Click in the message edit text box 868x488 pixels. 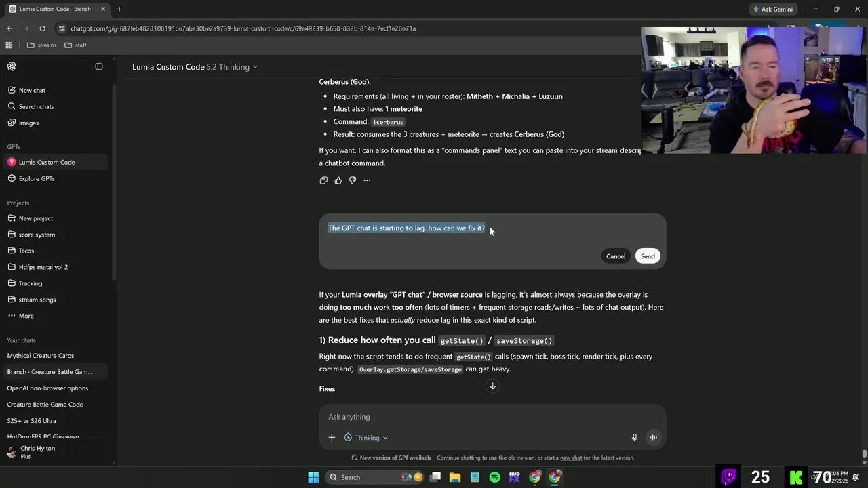point(492,228)
